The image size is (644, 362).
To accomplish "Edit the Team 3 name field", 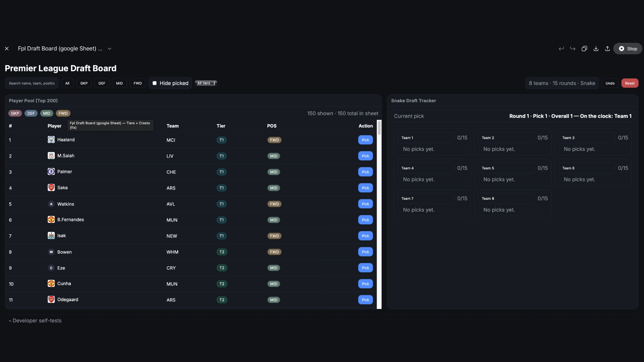I will point(587,138).
